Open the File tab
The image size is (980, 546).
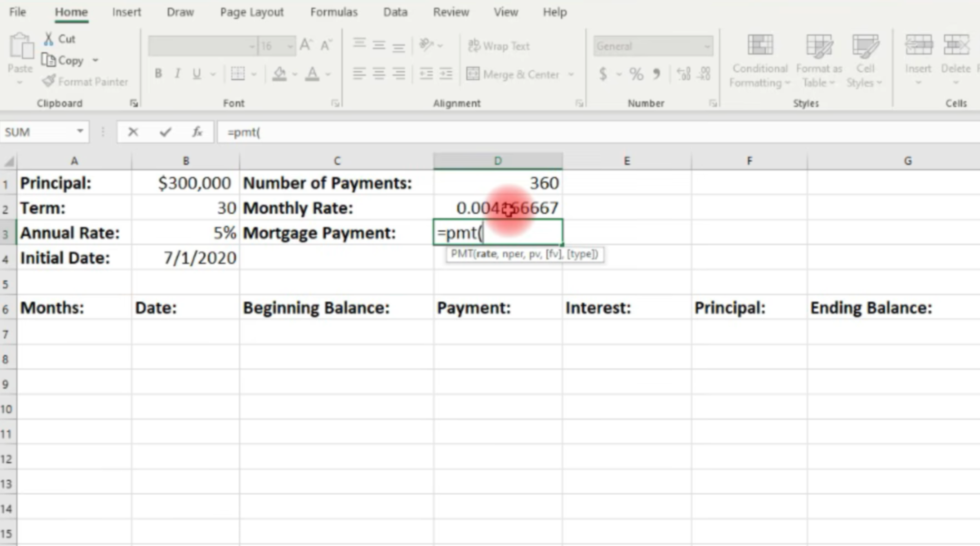tap(18, 12)
